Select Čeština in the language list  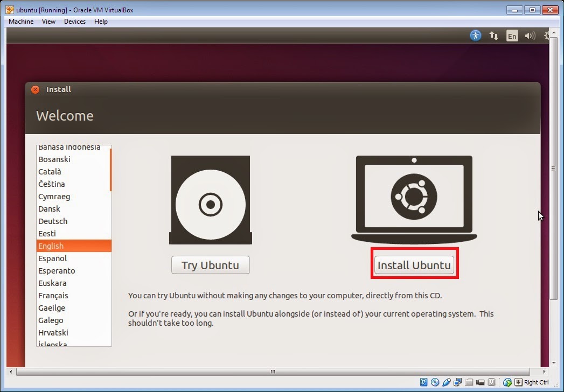[x=74, y=184]
